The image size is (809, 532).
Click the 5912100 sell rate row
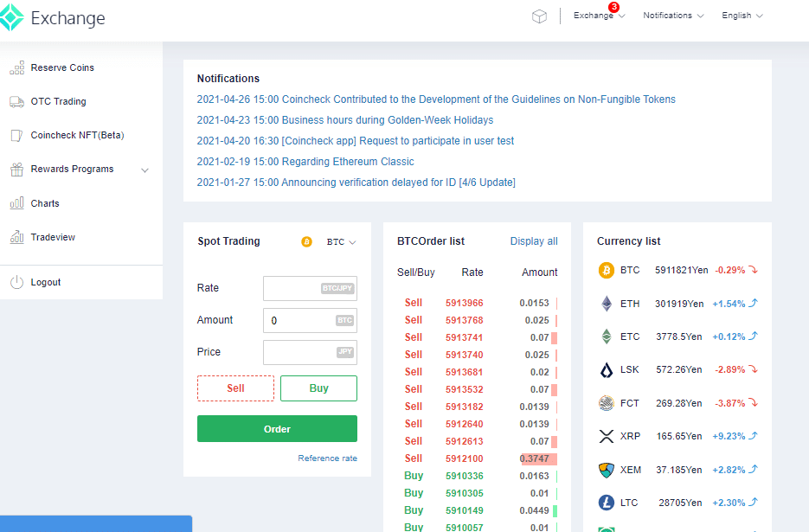click(465, 458)
